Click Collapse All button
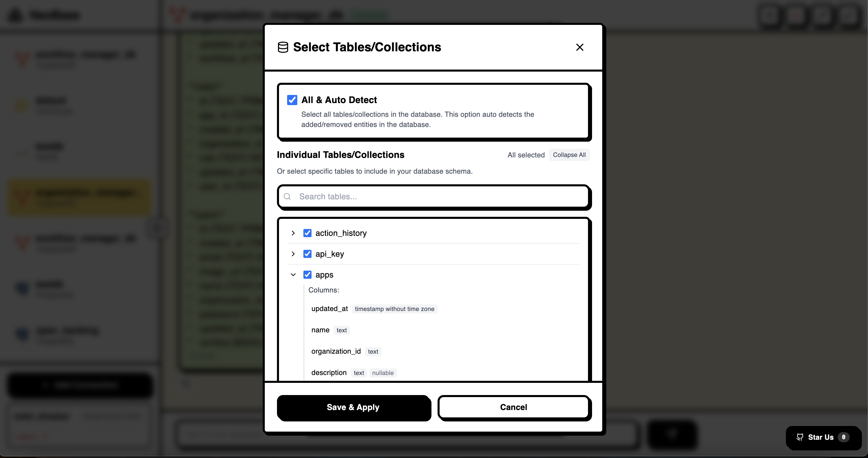Image resolution: width=868 pixels, height=458 pixels. click(x=569, y=155)
